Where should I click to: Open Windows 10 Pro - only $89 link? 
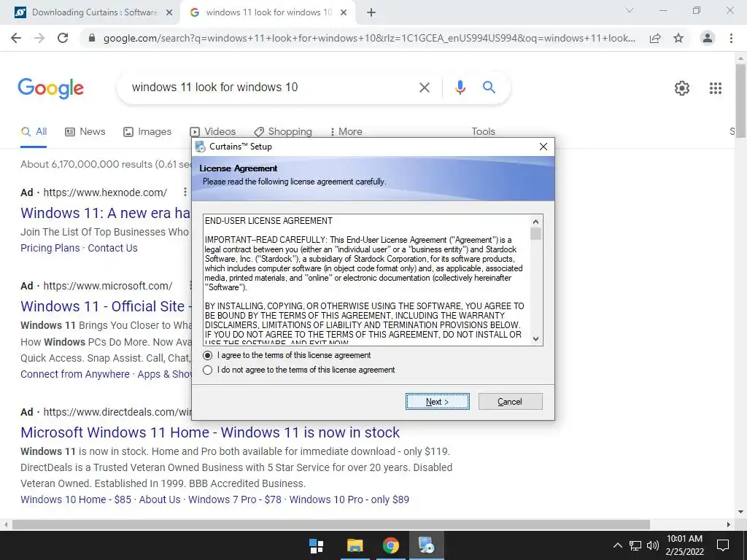(x=349, y=499)
